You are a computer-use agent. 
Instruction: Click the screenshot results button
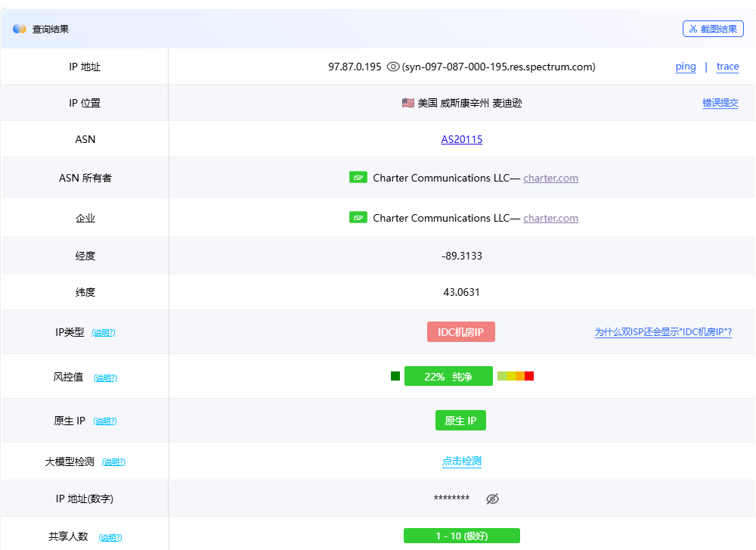pos(712,29)
